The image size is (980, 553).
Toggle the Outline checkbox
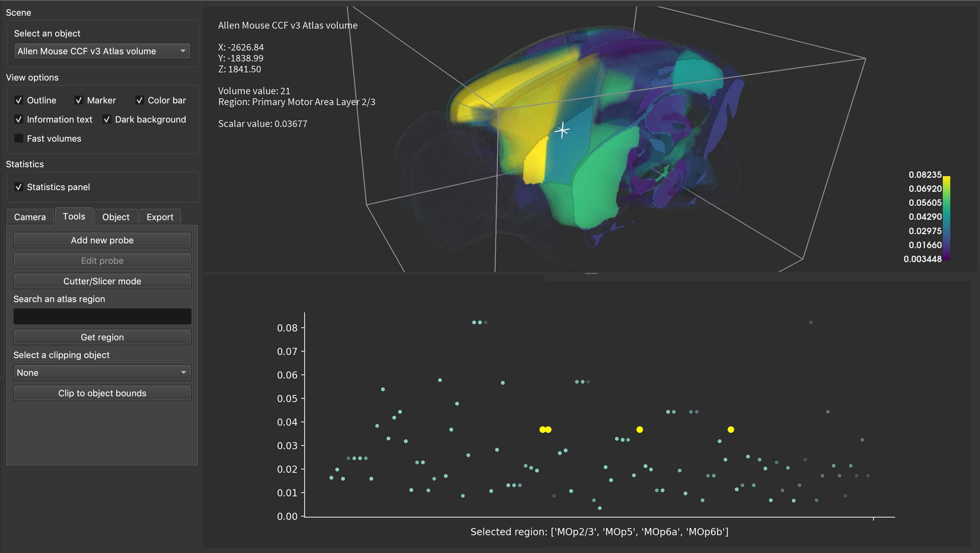(19, 100)
